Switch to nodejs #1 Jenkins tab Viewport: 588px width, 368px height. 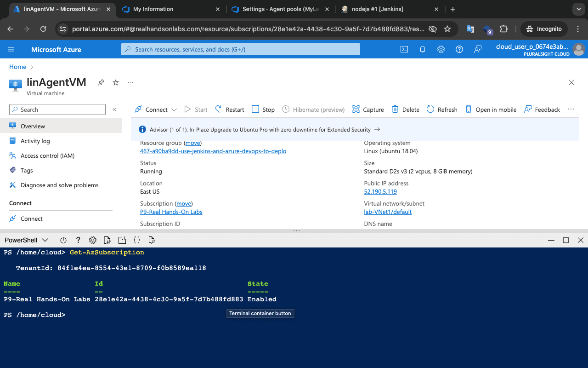coord(390,9)
